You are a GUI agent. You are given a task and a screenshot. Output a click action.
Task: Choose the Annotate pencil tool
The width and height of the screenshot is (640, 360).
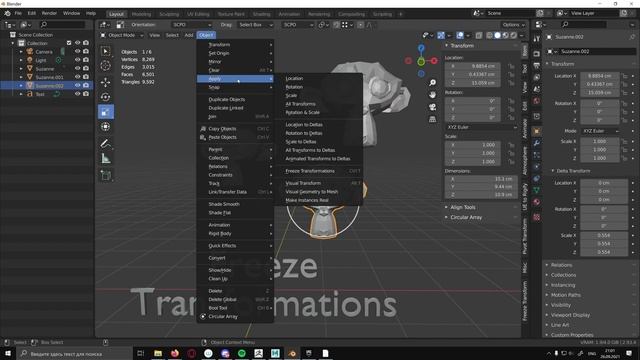[x=105, y=144]
